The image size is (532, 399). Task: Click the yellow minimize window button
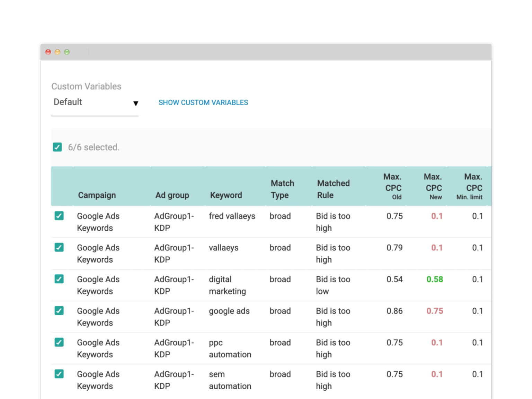click(57, 52)
